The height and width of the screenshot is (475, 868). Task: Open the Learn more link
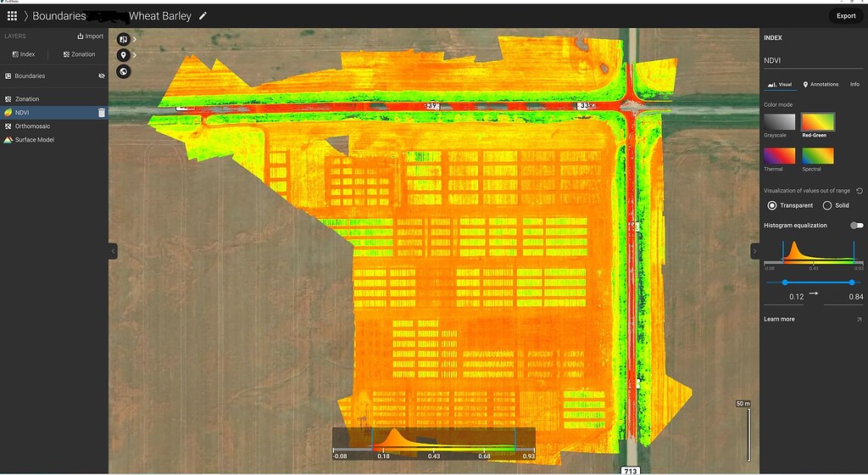pyautogui.click(x=779, y=320)
